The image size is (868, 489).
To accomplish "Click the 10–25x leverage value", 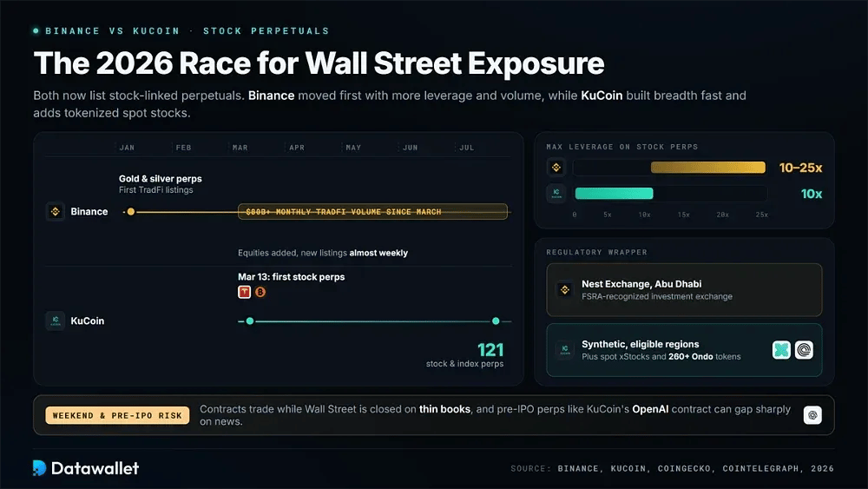I will click(800, 168).
